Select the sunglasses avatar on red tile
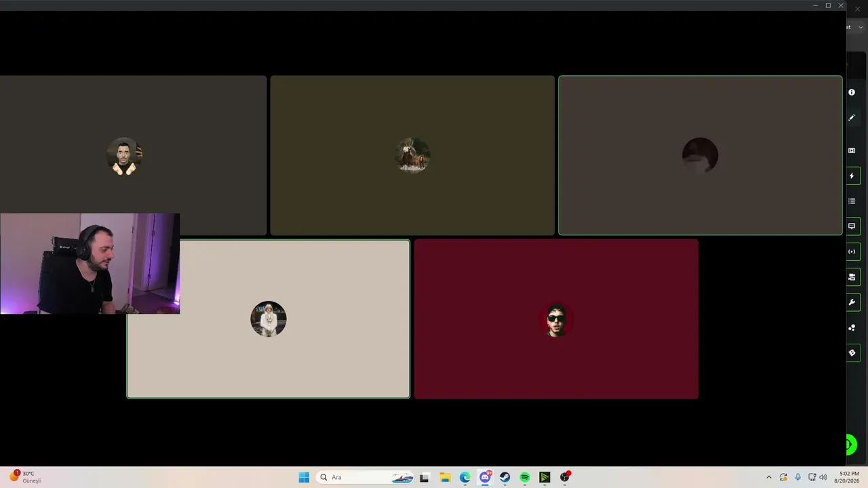 pos(556,319)
